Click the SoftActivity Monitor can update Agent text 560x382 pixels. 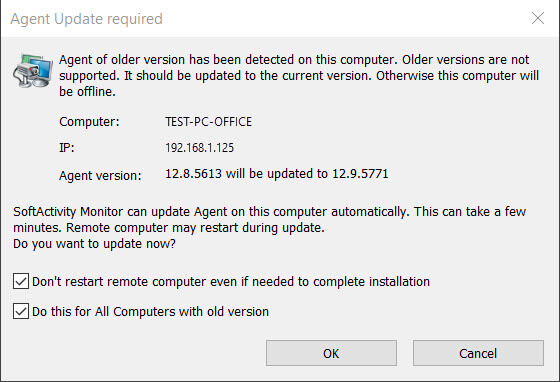[x=210, y=212]
